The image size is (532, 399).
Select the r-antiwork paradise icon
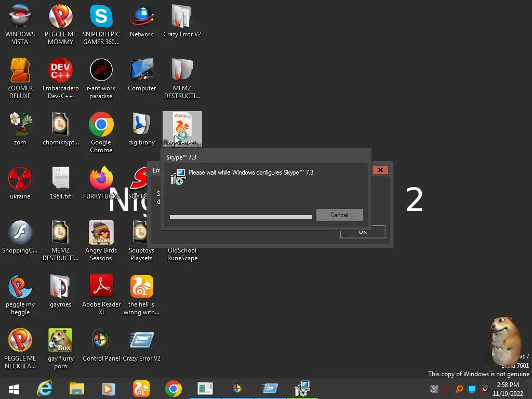click(x=101, y=78)
